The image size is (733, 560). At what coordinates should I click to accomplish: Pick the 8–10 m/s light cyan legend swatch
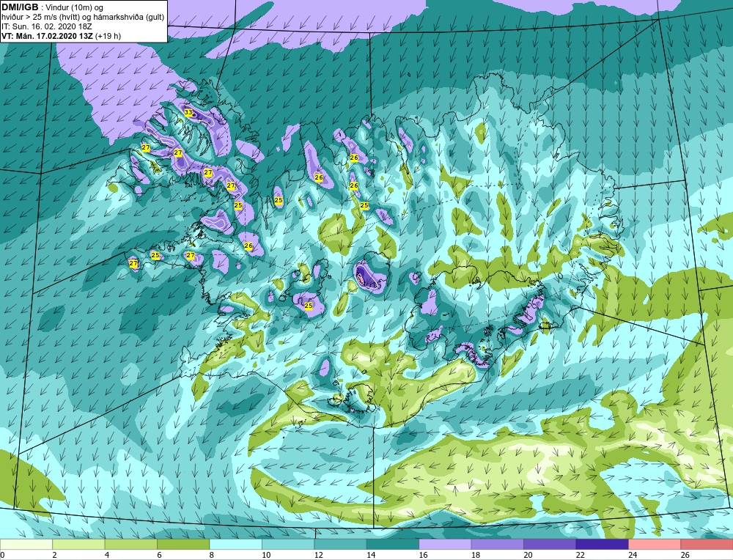click(235, 545)
